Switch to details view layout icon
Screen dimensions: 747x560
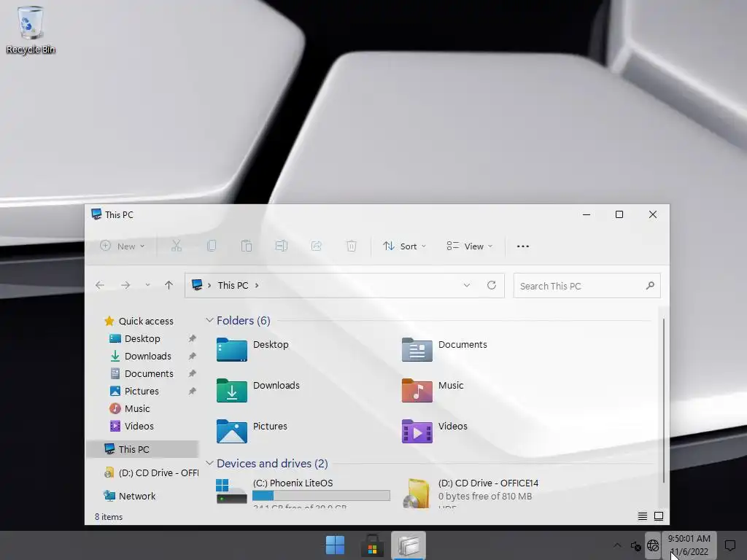point(642,516)
